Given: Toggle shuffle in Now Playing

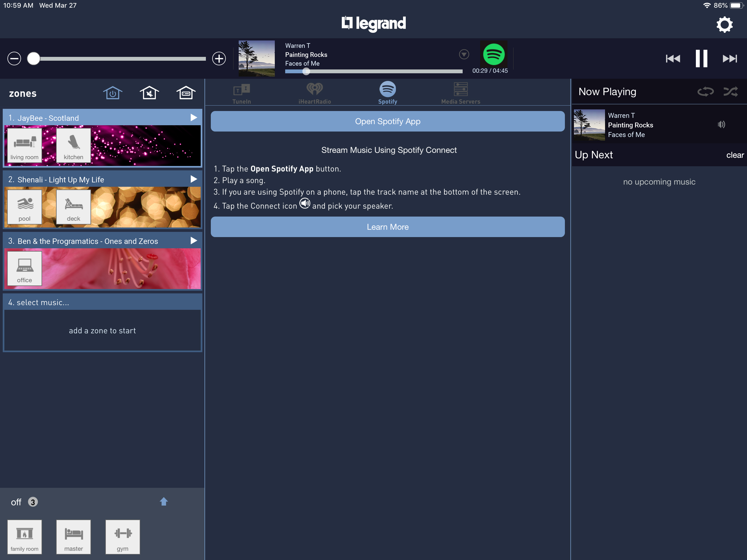Looking at the screenshot, I should 730,92.
